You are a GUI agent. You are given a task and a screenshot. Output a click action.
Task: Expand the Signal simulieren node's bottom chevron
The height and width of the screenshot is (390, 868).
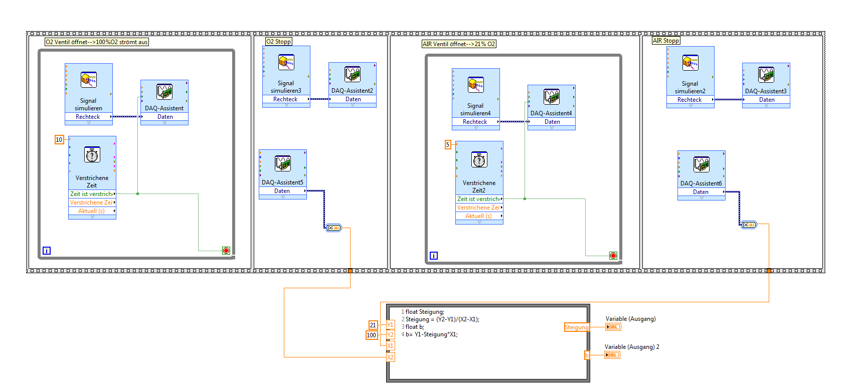coord(89,123)
